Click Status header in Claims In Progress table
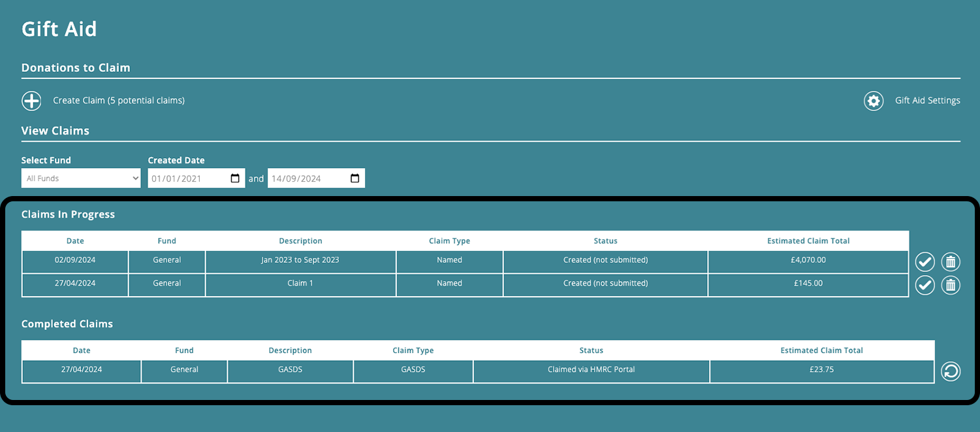Screen dimensions: 980x432 [x=605, y=241]
